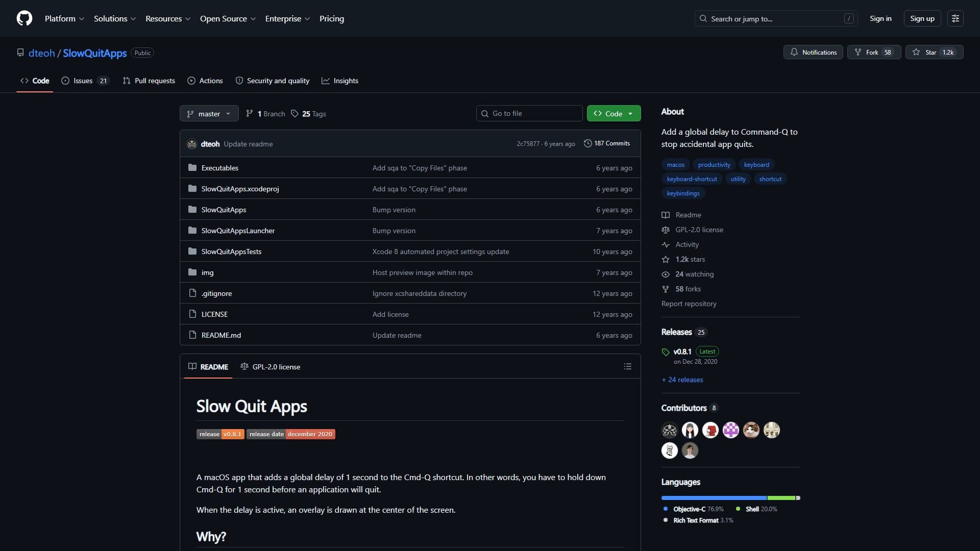This screenshot has height=551, width=980.
Task: Click the Report repository link
Action: (x=689, y=304)
